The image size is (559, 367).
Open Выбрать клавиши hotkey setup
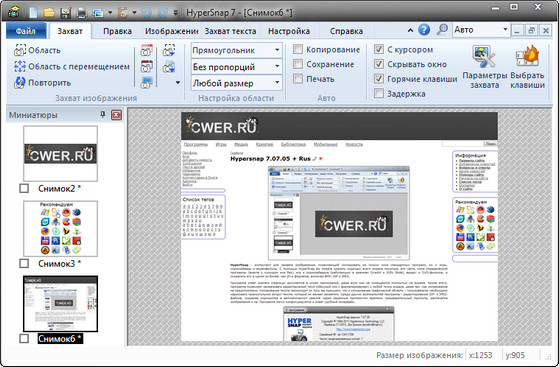(x=527, y=67)
